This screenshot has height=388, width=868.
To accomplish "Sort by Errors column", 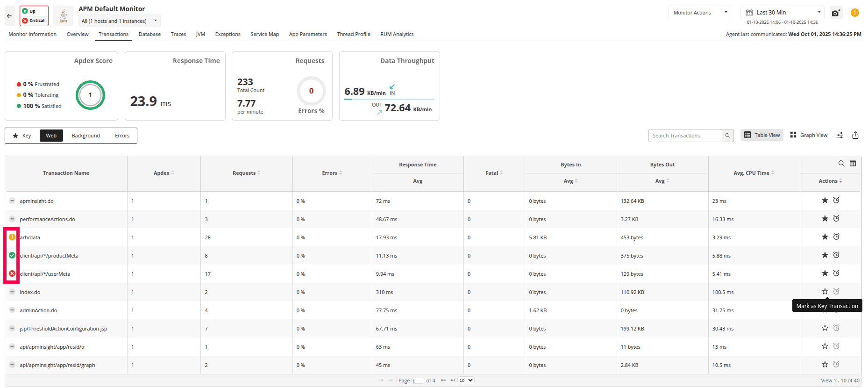I will [332, 173].
